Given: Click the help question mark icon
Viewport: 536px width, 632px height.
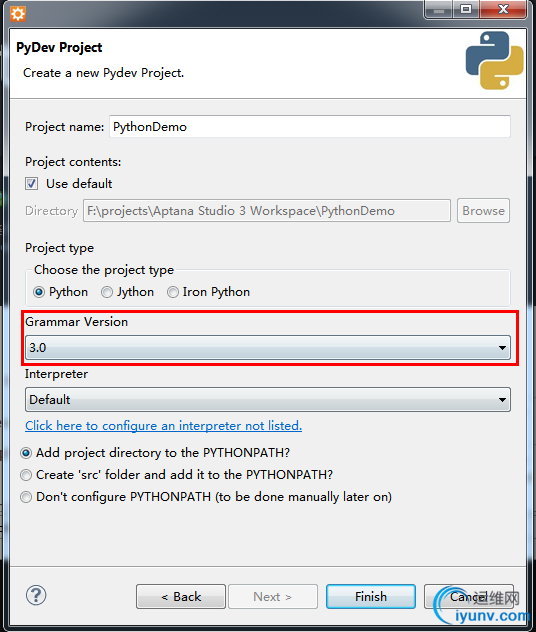Looking at the screenshot, I should point(36,595).
